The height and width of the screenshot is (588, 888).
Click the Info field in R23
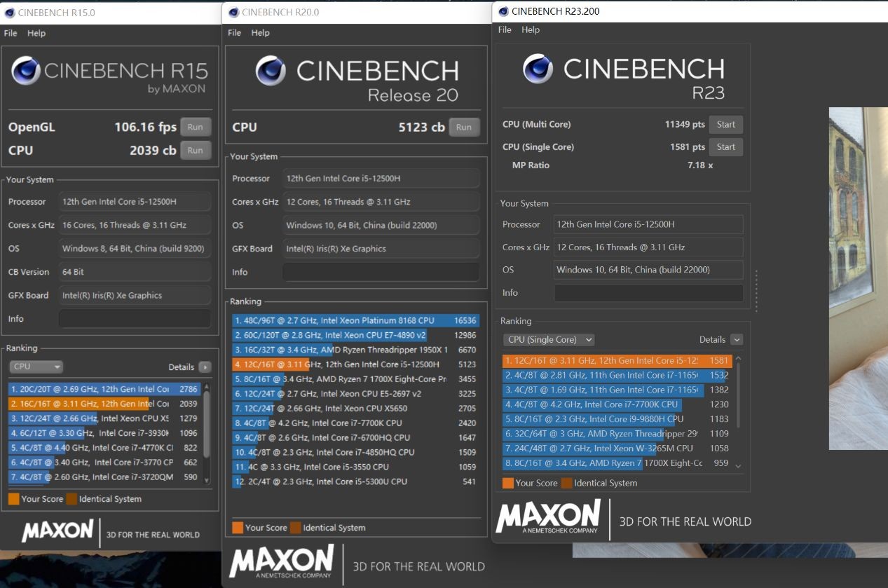(x=648, y=293)
